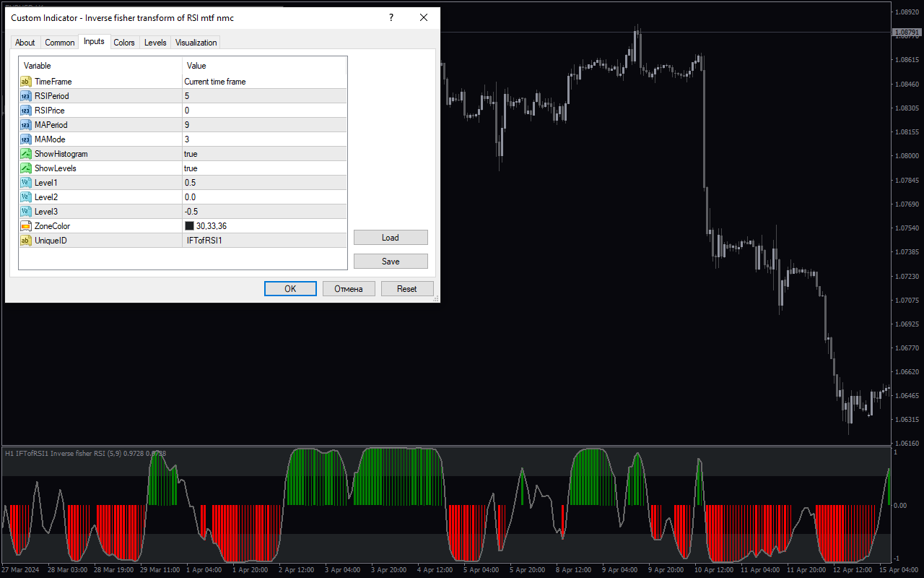
Task: Edit the Level2 value 0.0
Action: point(265,197)
